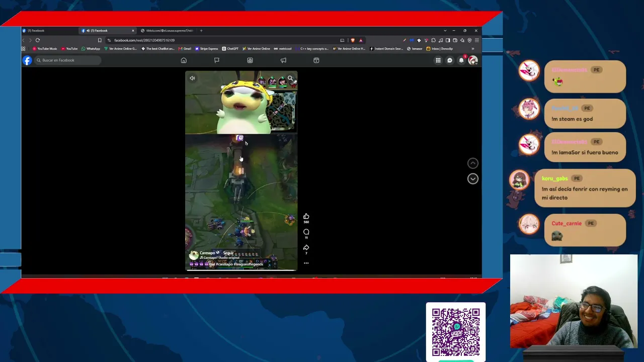Viewport: 644px width, 362px height.
Task: Open the YouTube Music bookmark
Action: coord(45,49)
